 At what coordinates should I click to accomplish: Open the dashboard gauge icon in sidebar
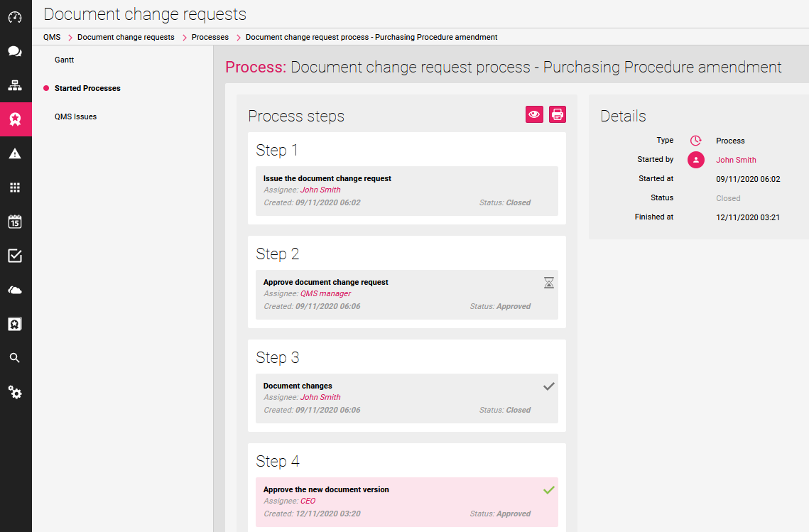tap(15, 17)
